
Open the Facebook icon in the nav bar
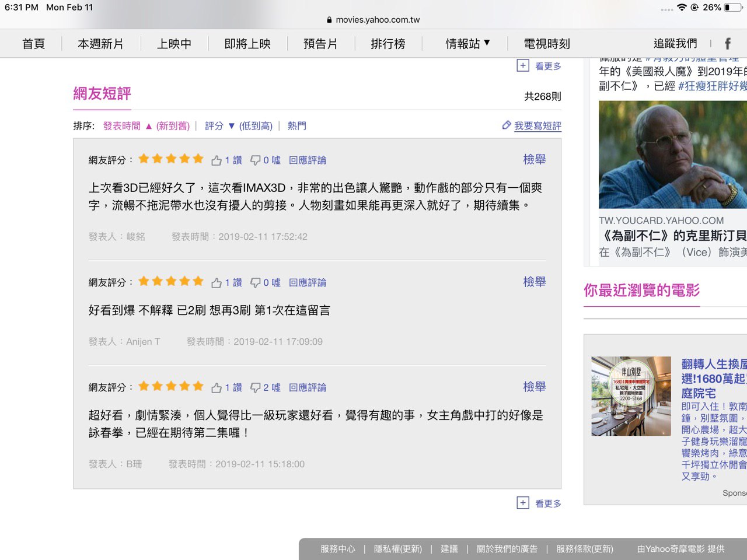728,44
